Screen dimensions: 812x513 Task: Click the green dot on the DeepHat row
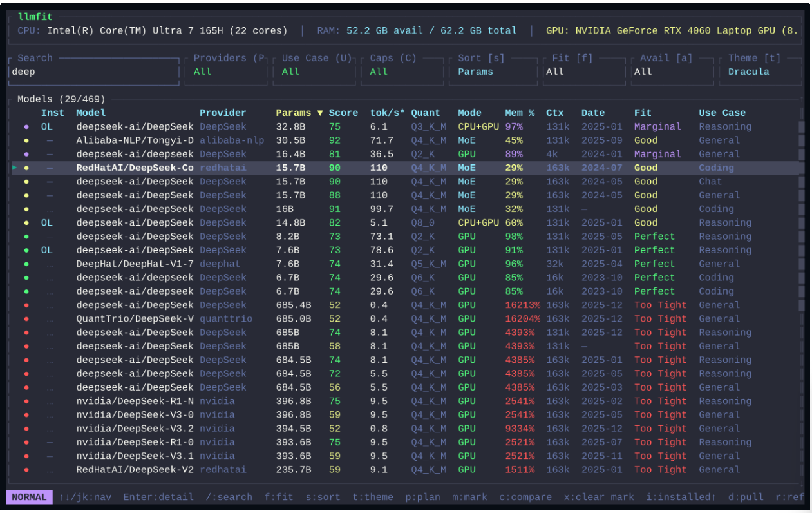[26, 264]
